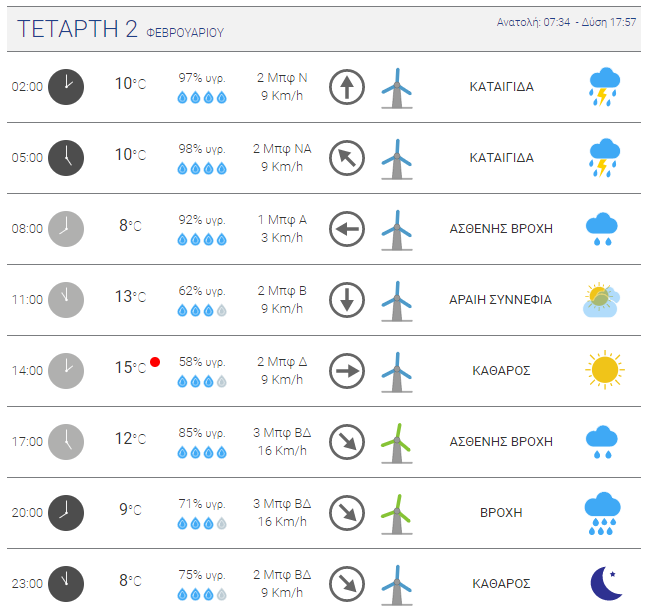The width and height of the screenshot is (647, 614).
Task: Click the ΒΡΟΧΗ label in the 20:00 row
Action: pyautogui.click(x=501, y=512)
